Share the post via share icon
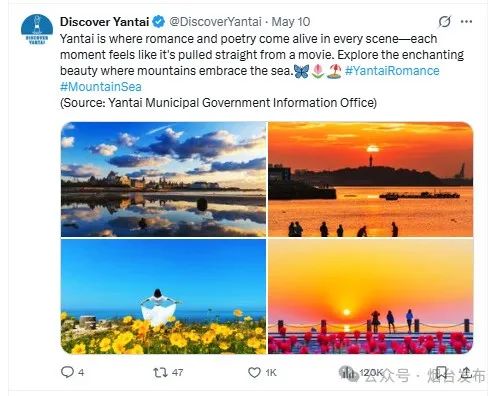 pos(467,372)
